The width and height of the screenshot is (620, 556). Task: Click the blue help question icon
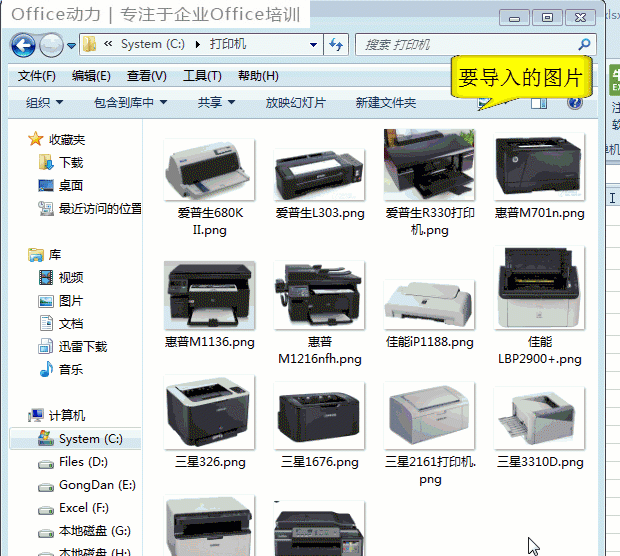click(575, 103)
